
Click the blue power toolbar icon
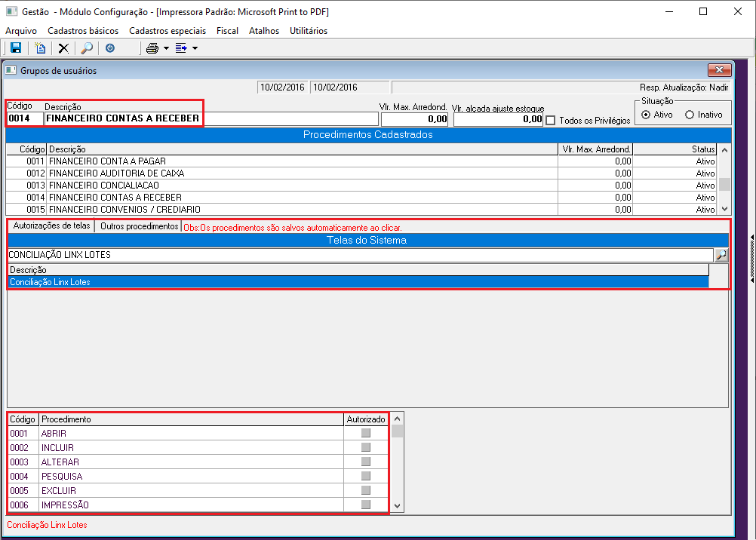(110, 48)
